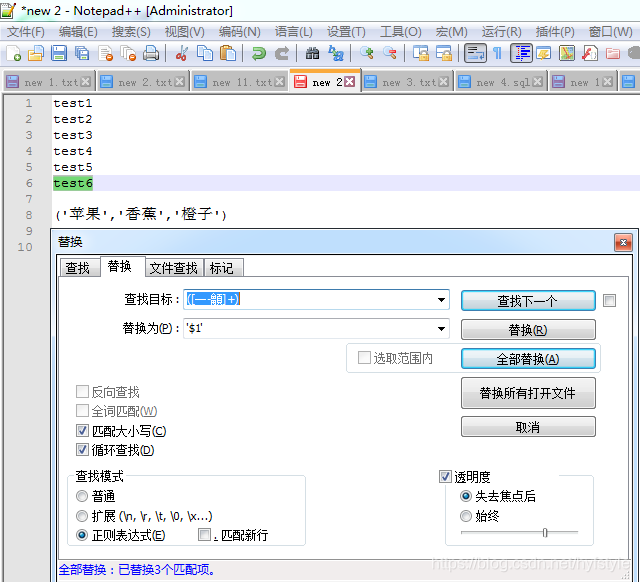640x582 pixels.
Task: Select the 正则表达式(E) radio button
Action: [82, 535]
